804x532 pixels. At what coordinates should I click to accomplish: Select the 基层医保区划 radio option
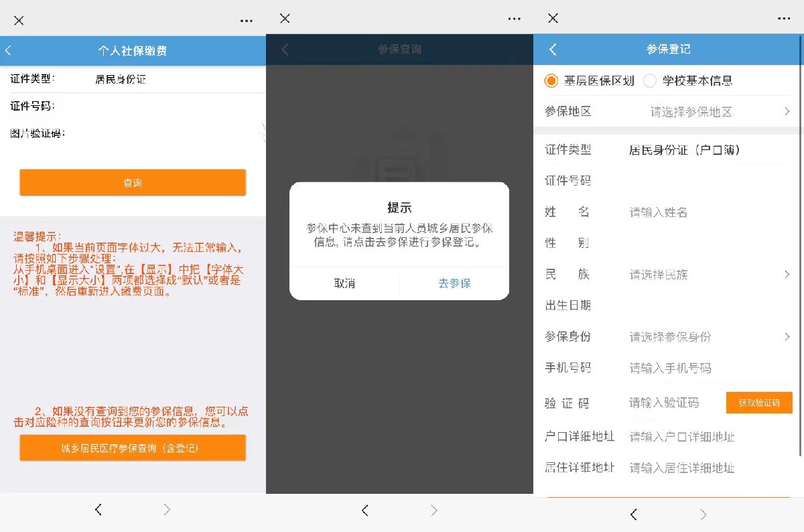point(551,81)
